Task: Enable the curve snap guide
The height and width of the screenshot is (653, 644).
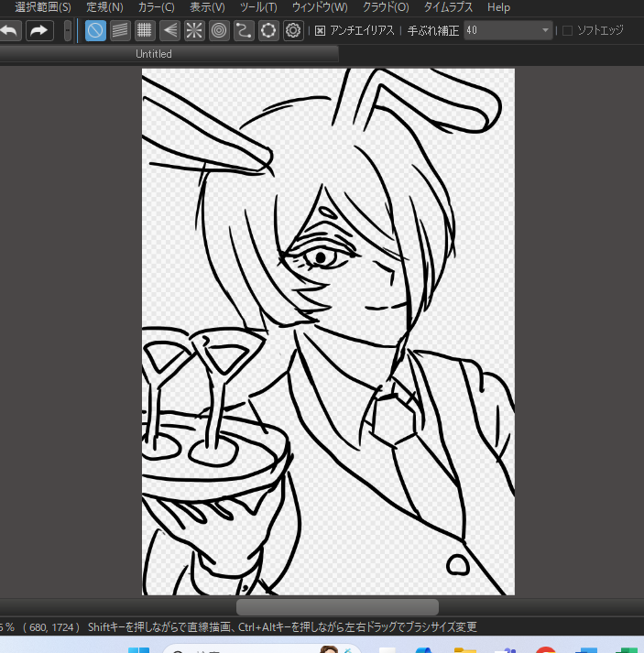Action: pyautogui.click(x=244, y=30)
